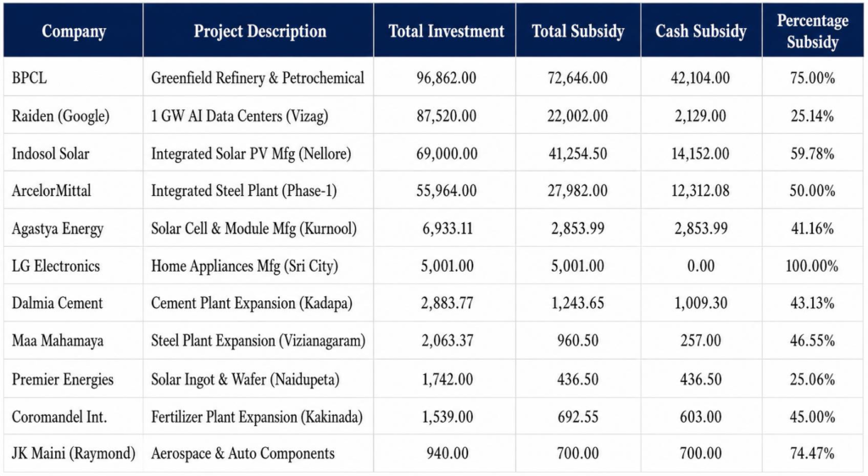Screen dimensions: 868x476
Task: Click the Indosol Solar row name
Action: [50, 154]
